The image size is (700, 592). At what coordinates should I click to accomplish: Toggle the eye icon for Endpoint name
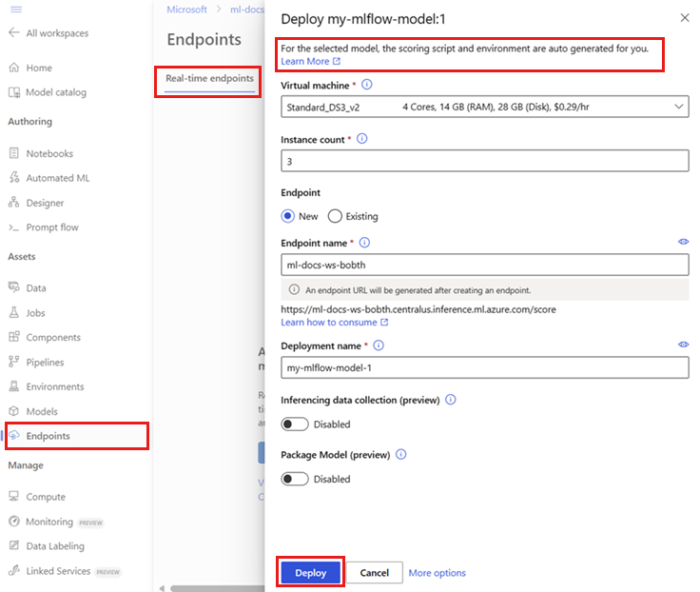[683, 242]
